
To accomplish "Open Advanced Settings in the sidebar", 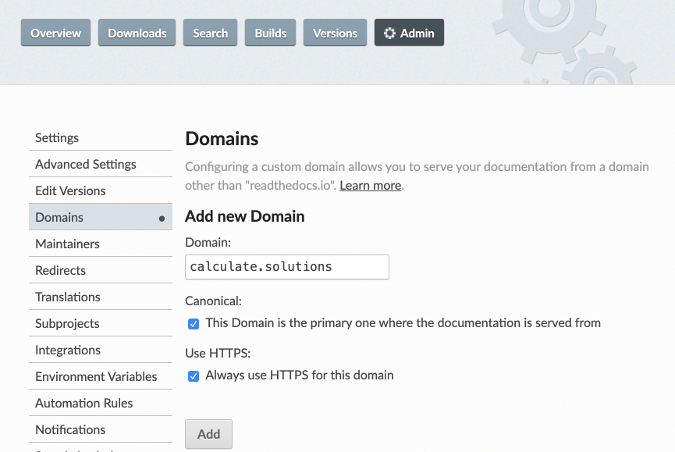I will tap(100, 164).
